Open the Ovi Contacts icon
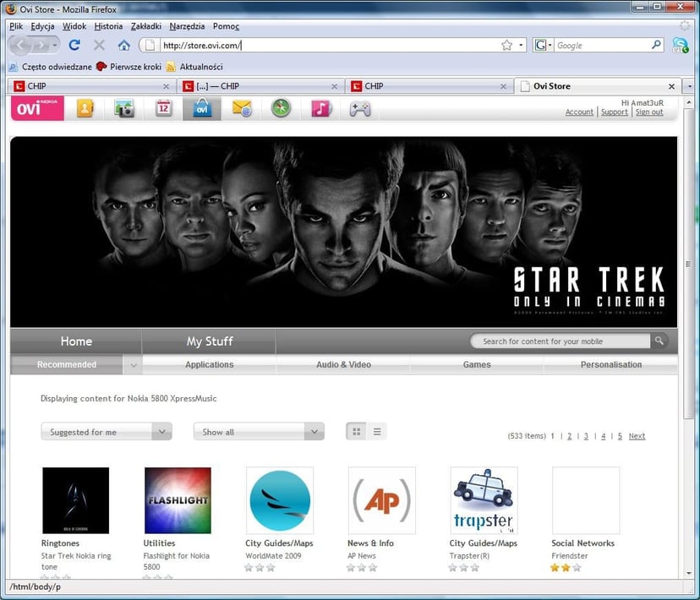The width and height of the screenshot is (700, 600). coord(85,108)
